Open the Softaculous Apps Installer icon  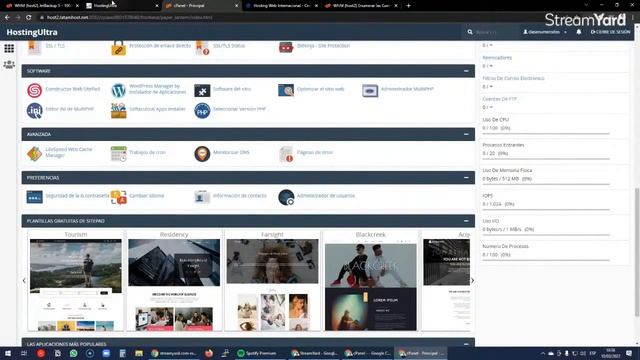pyautogui.click(x=119, y=111)
